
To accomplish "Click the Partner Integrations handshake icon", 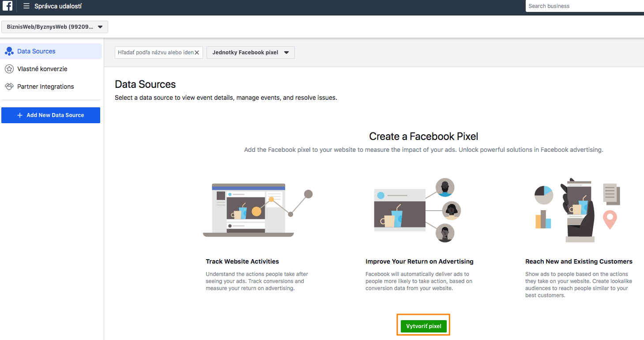I will [x=9, y=87].
